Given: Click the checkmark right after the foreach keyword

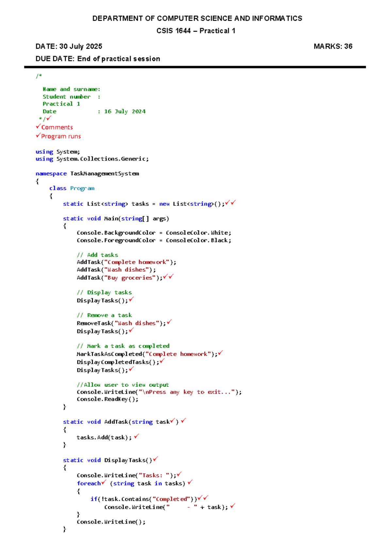Looking at the screenshot, I should [x=104, y=482].
